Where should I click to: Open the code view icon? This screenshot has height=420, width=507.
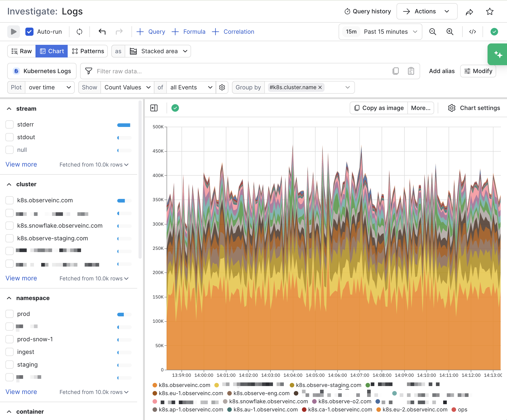click(x=472, y=32)
